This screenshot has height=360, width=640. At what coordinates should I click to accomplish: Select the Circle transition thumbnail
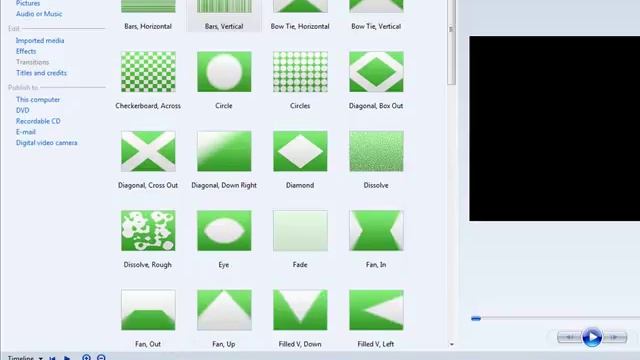click(224, 72)
